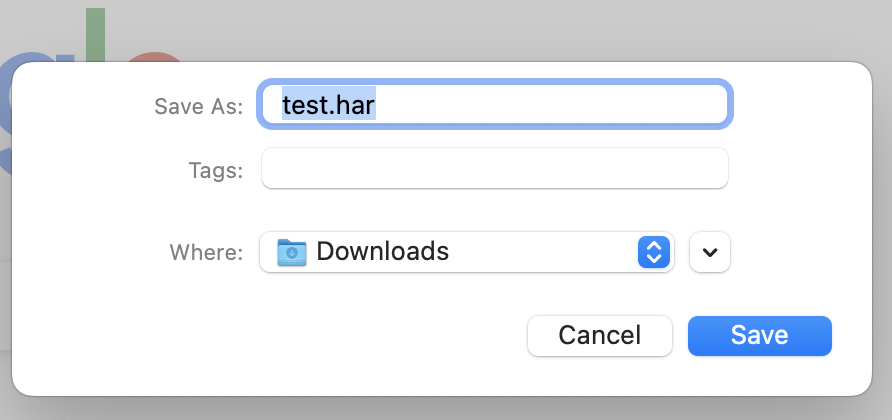Click the down-chevron button beside Downloads
892x420 pixels.
coord(710,252)
